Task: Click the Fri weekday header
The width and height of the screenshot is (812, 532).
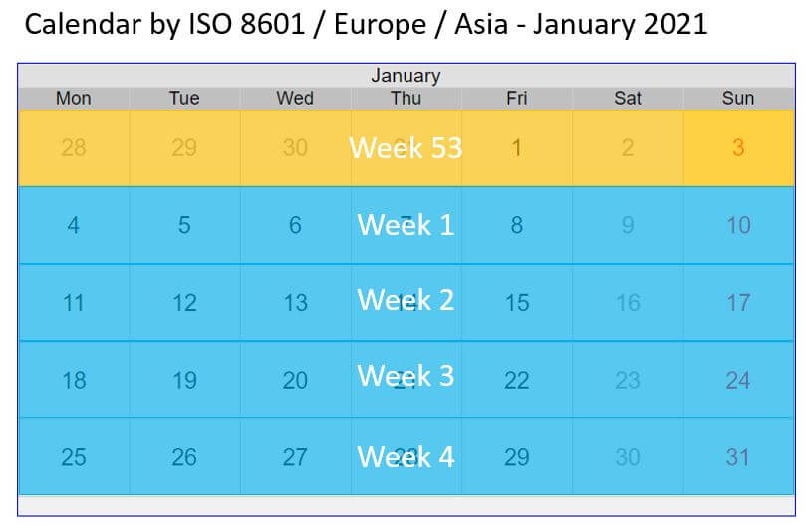Action: click(517, 98)
